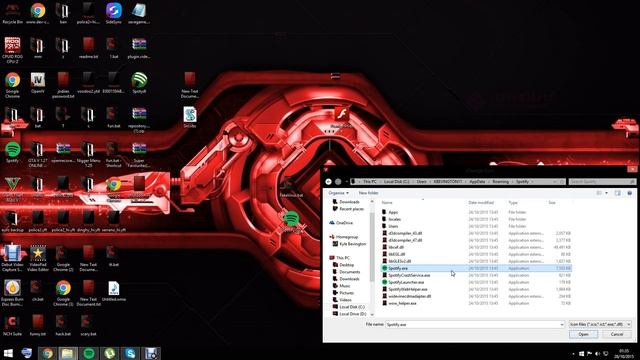
Task: Click the Cancel button in dialog
Action: 617,334
